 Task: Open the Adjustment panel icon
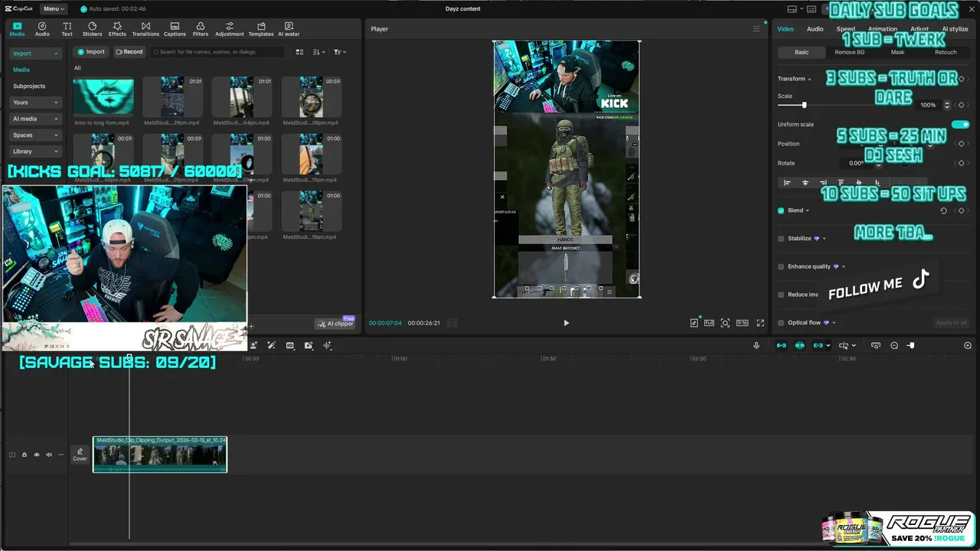(x=229, y=29)
